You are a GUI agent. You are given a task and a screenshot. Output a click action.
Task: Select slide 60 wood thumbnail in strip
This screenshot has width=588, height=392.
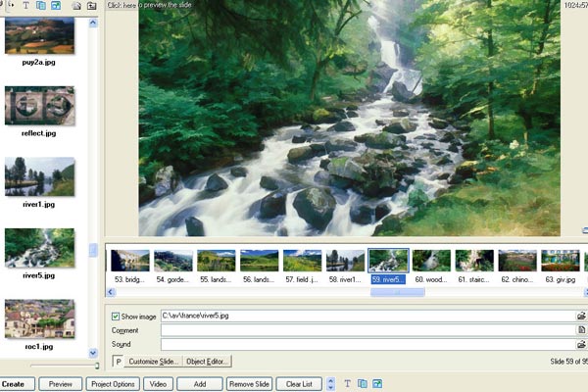click(x=431, y=261)
